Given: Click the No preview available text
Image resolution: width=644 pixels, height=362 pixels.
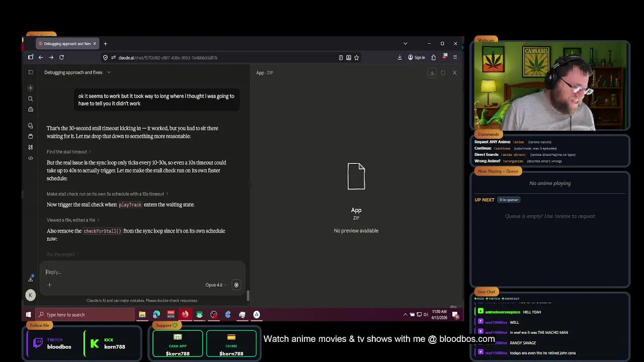Looking at the screenshot, I should click(356, 231).
